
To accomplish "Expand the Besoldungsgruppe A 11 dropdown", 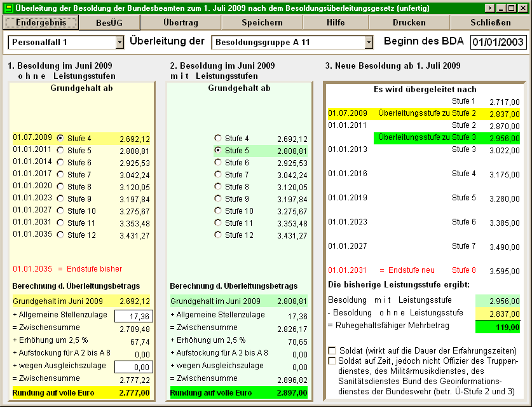I will (369, 43).
